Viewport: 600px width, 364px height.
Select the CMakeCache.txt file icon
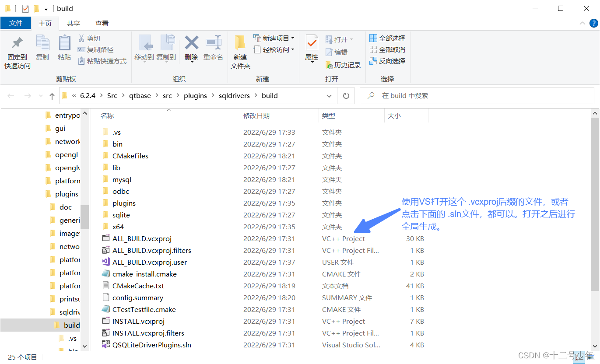[x=105, y=286]
